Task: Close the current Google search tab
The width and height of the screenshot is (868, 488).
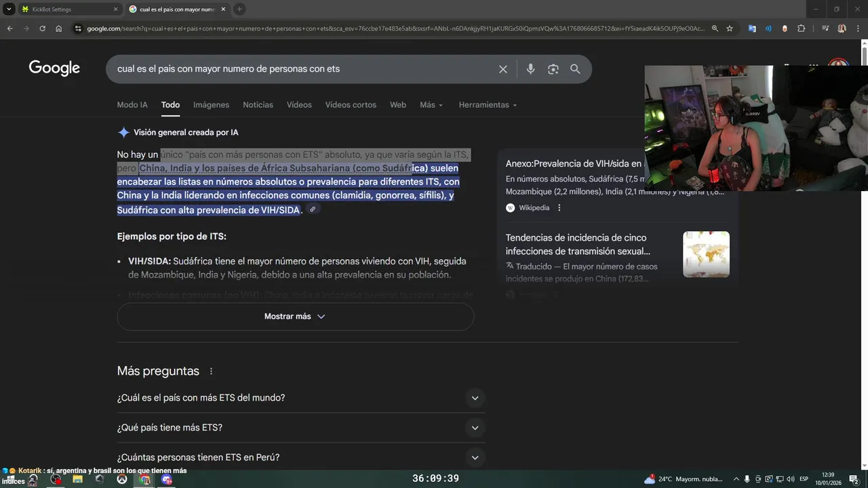Action: tap(222, 9)
